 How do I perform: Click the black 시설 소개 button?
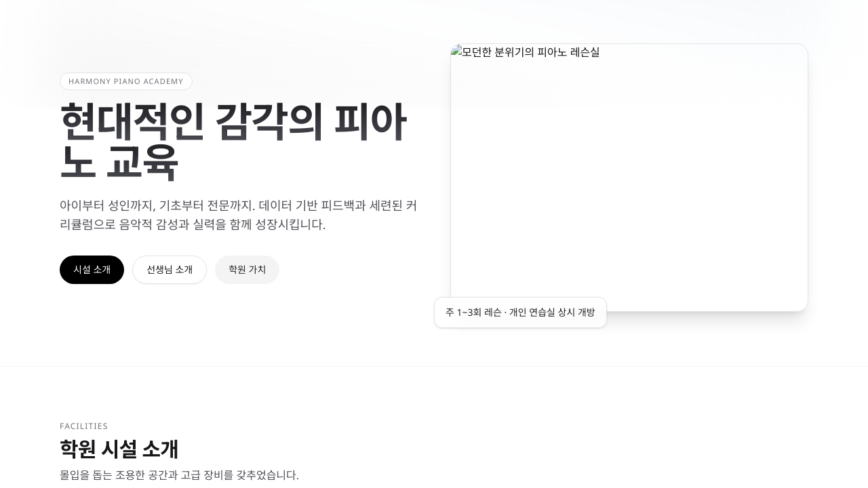(92, 270)
